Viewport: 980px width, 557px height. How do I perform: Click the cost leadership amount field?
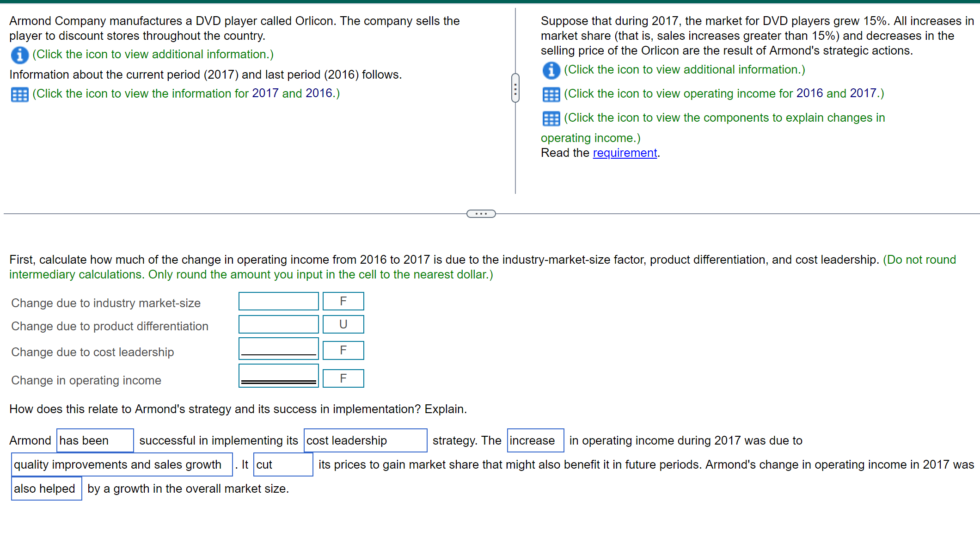(278, 350)
